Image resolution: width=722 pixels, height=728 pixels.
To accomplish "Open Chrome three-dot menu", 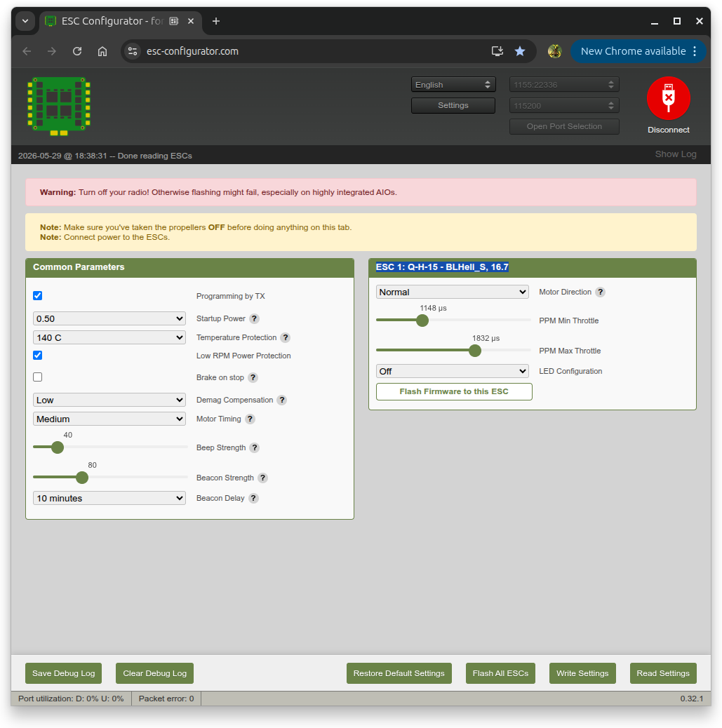I will click(x=695, y=51).
